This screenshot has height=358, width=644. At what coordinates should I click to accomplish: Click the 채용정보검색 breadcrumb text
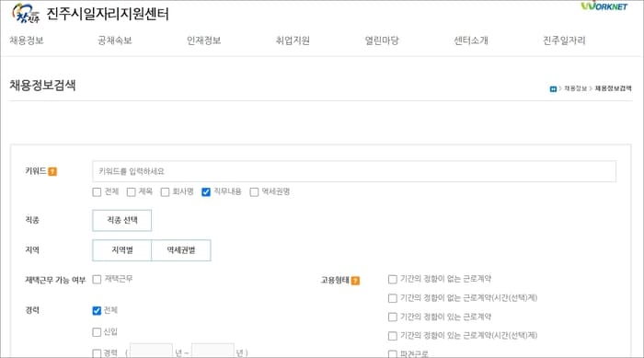tap(614, 88)
